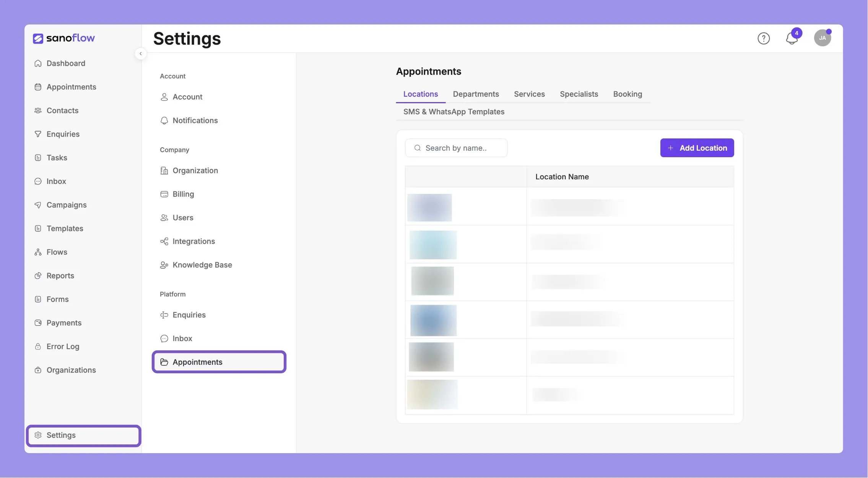Click the Contacts people icon
868x478 pixels.
38,111
